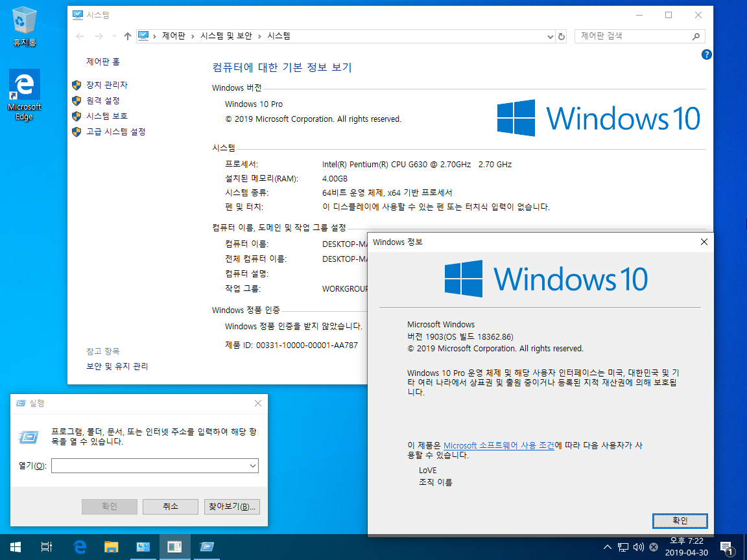Expand the chevron after 제어판 breadcrumb
Image resolution: width=747 pixels, height=560 pixels.
point(193,36)
